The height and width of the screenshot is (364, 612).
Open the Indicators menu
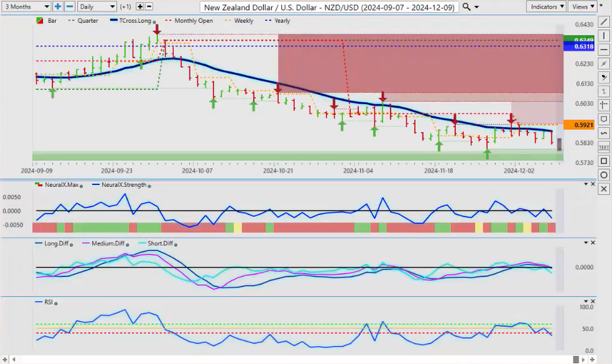(546, 7)
